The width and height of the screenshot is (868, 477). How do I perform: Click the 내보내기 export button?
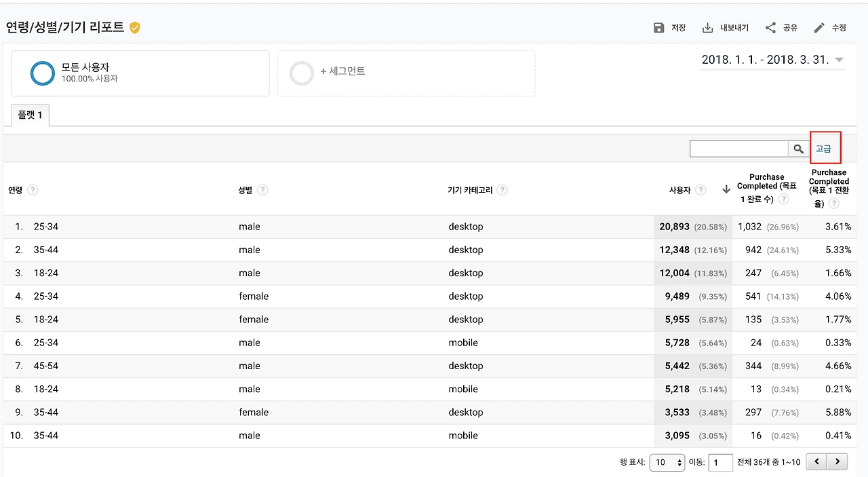pyautogui.click(x=725, y=28)
